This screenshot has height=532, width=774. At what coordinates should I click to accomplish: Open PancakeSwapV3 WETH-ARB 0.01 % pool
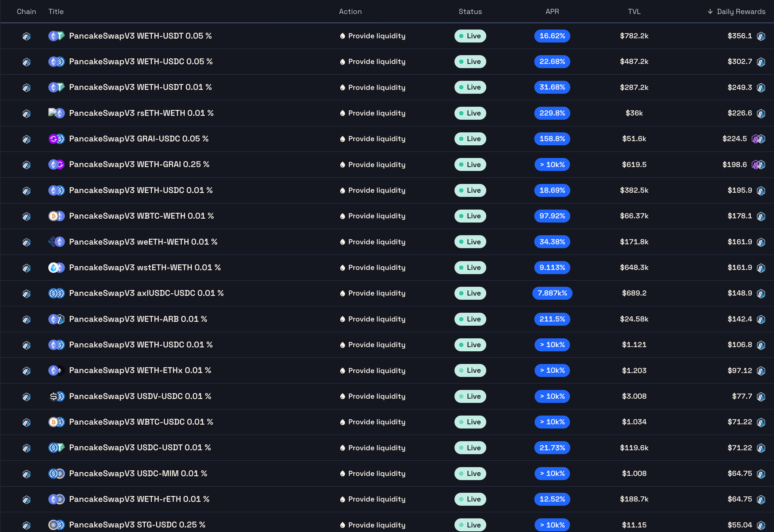click(x=138, y=319)
